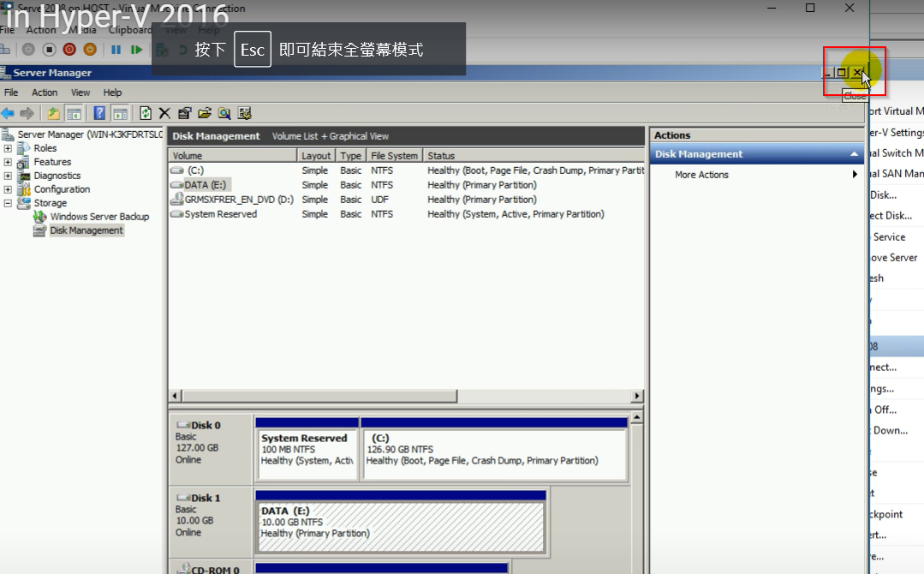Screen dimensions: 924x574
Task: Click Remove Server in background Hyper-V Manager
Action: (x=895, y=258)
